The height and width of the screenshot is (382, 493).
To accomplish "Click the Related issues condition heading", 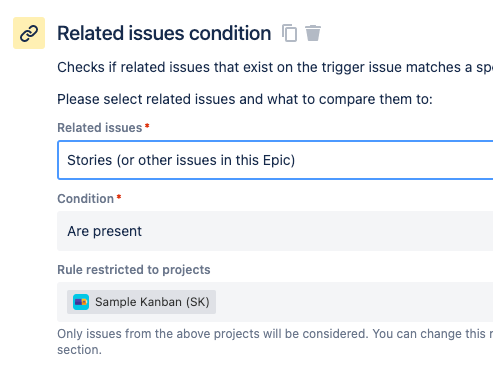I will tap(164, 33).
